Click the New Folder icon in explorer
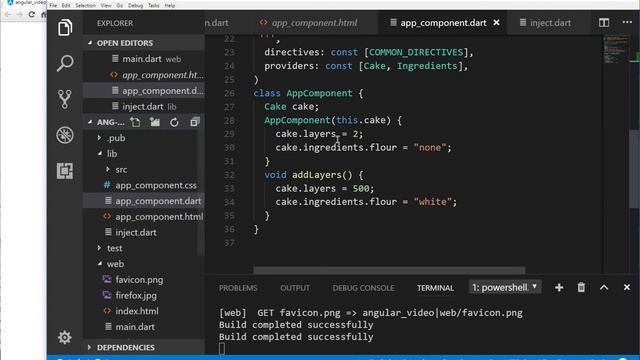 [155, 122]
